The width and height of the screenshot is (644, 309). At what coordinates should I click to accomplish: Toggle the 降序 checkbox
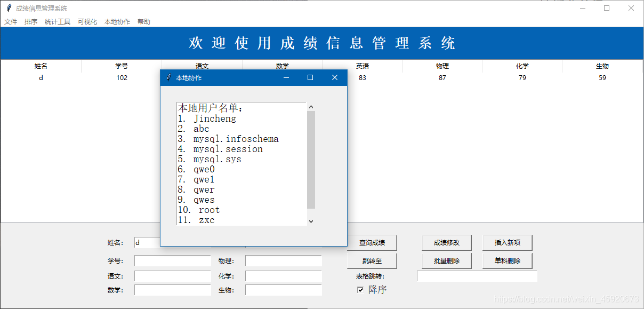pyautogui.click(x=361, y=289)
